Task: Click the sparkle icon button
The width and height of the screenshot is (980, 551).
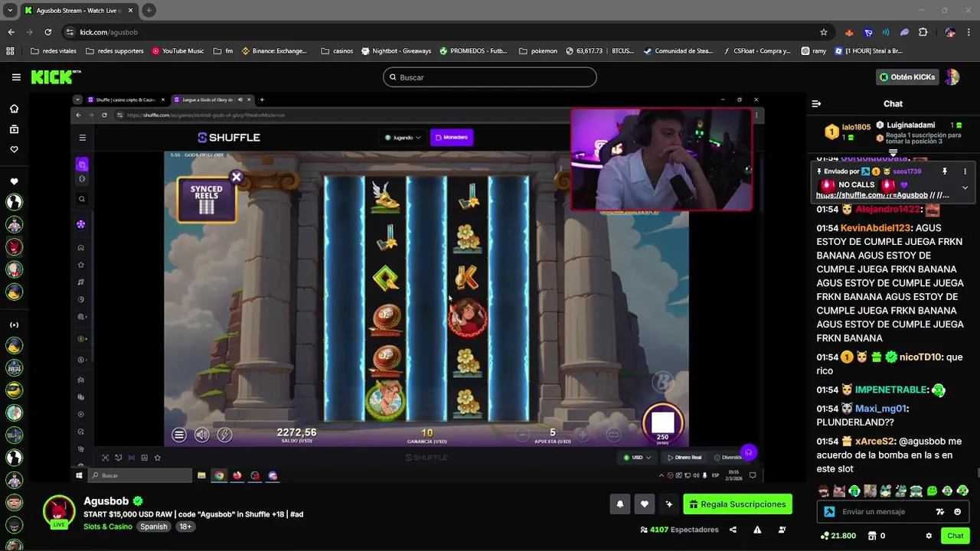Action: pos(668,504)
